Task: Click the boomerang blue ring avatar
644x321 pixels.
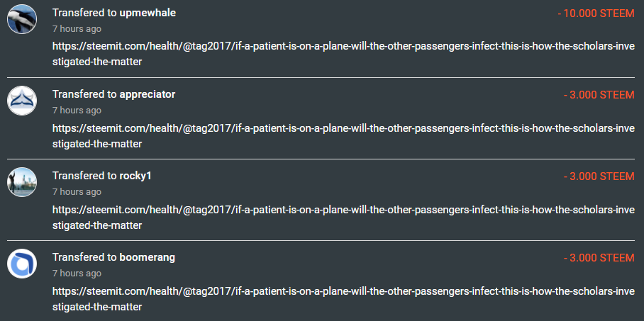Action: (22, 263)
